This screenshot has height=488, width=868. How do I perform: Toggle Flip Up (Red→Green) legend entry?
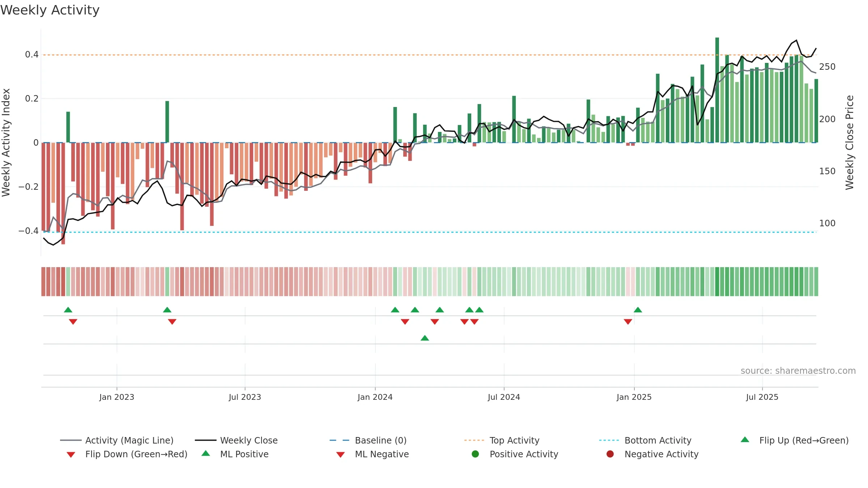click(x=795, y=440)
